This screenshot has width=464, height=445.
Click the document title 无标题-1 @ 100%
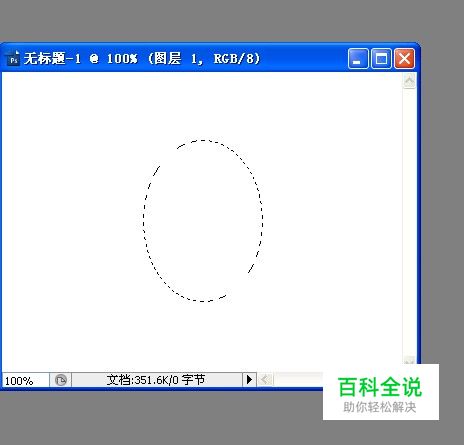pos(80,59)
